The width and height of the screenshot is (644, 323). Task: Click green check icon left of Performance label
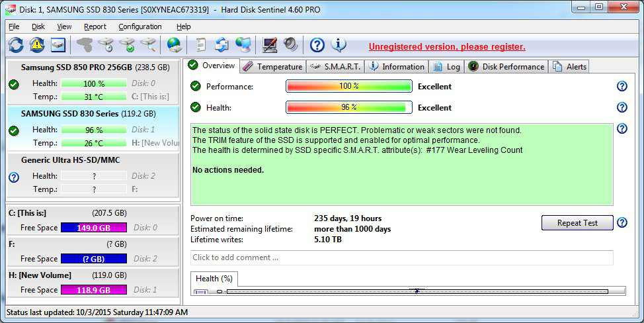tap(196, 86)
